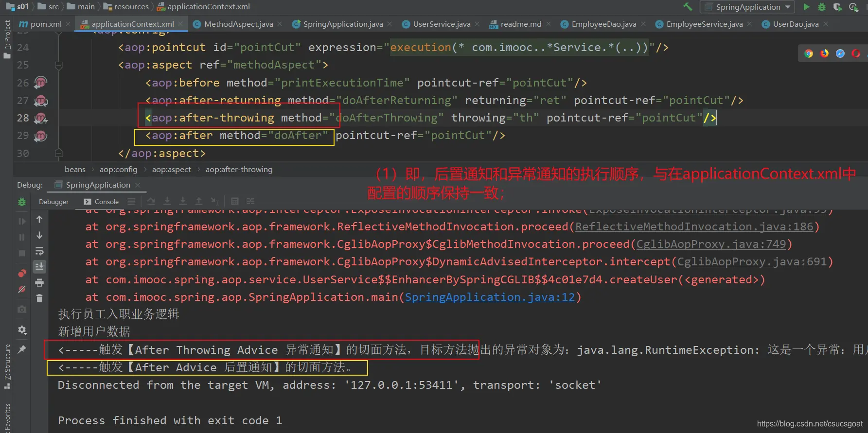This screenshot has height=433, width=868.
Task: Click the Step Over debugger icon
Action: point(151,201)
